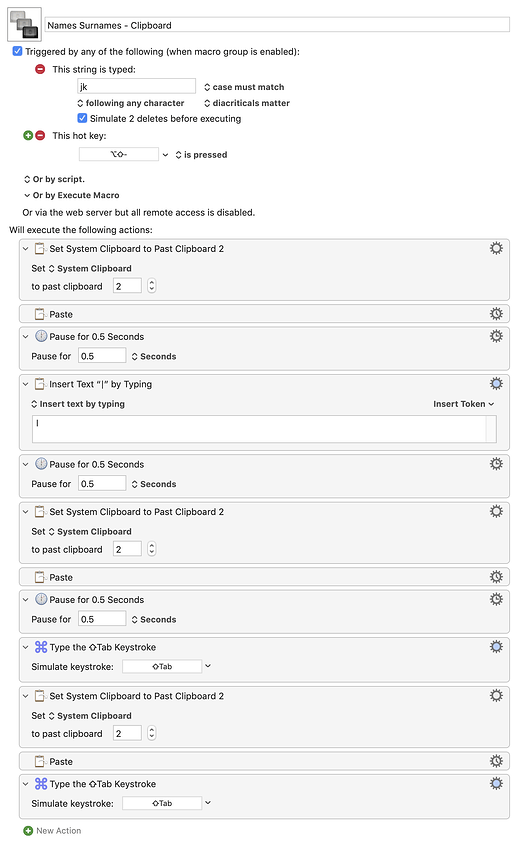This screenshot has width=517, height=843.
Task: Click the New Action button
Action: 52,831
